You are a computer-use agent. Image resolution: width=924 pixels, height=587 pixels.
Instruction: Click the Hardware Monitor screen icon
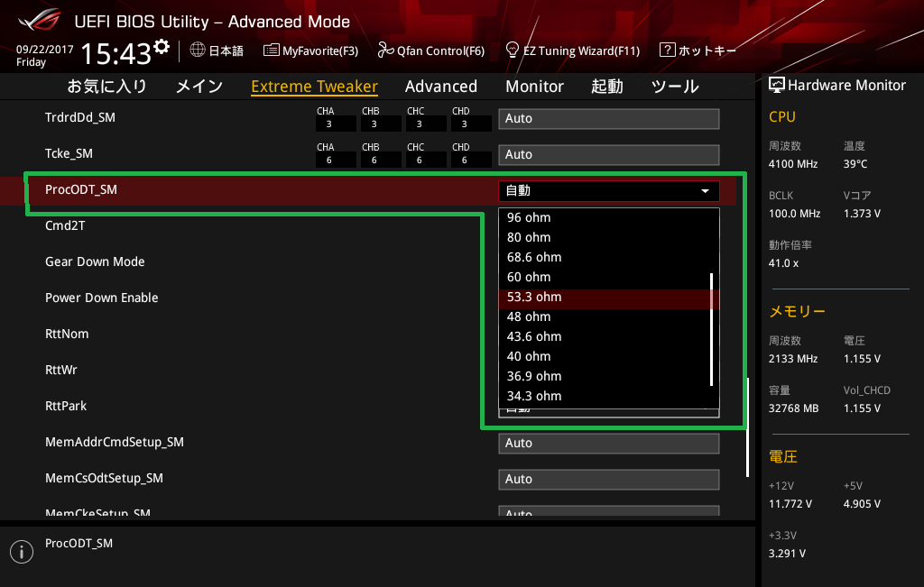(x=777, y=86)
